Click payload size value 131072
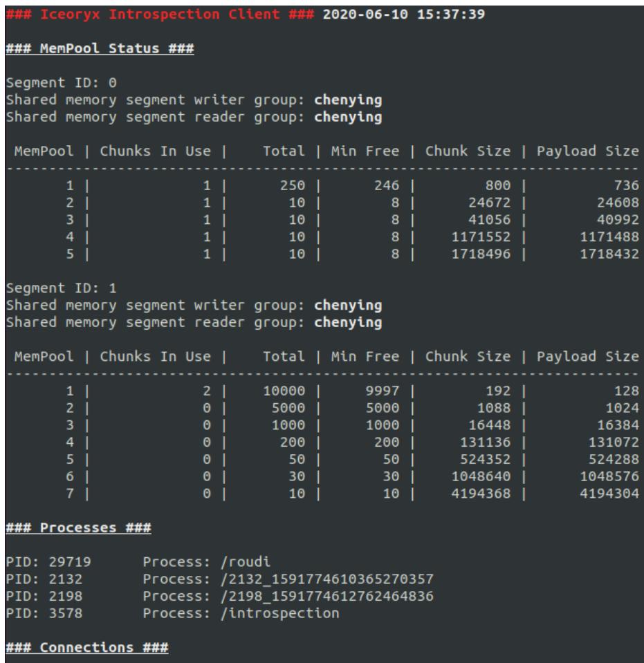 tap(614, 442)
